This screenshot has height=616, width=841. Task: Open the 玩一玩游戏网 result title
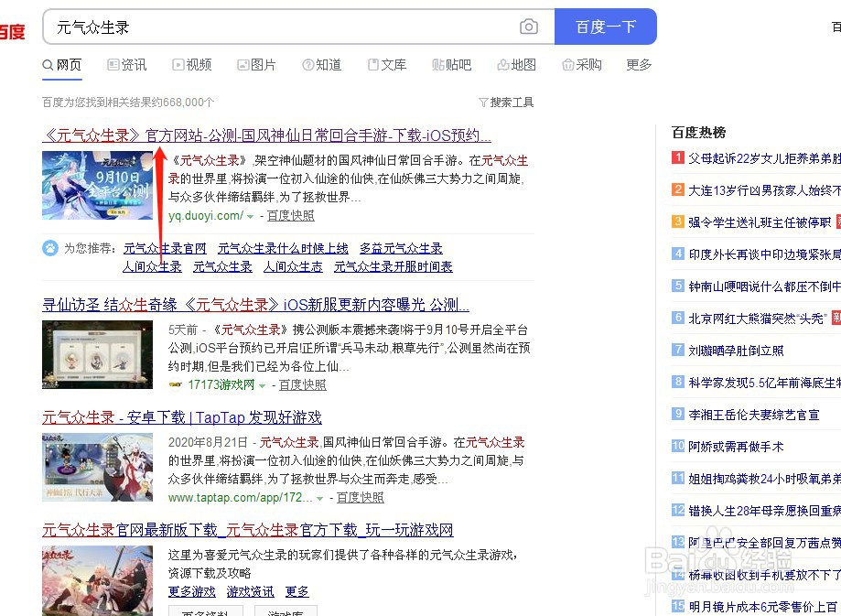pyautogui.click(x=248, y=530)
